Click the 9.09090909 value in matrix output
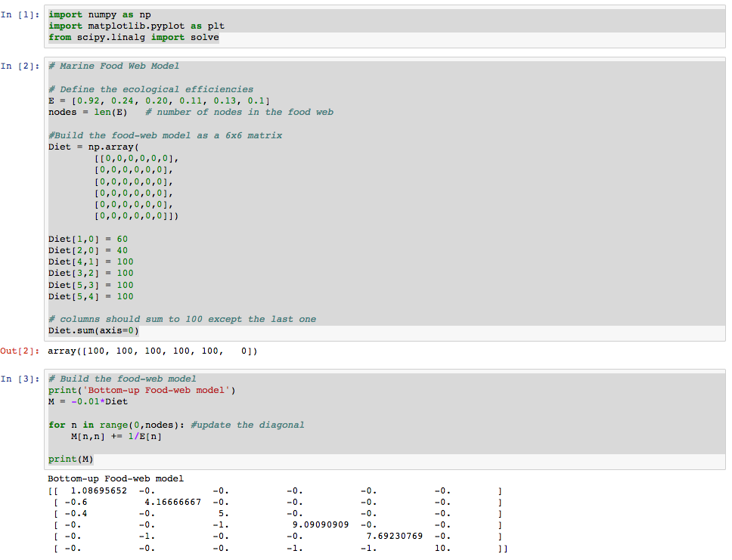732x560 pixels. click(x=319, y=524)
